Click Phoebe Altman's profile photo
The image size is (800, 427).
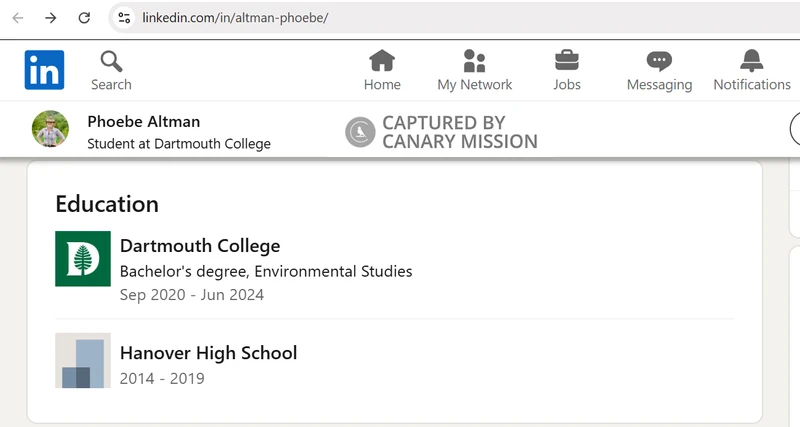point(51,130)
